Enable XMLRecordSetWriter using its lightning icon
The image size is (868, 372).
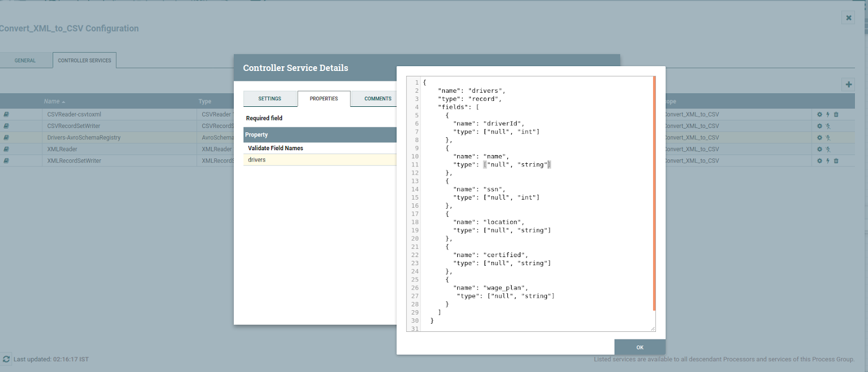pos(828,161)
